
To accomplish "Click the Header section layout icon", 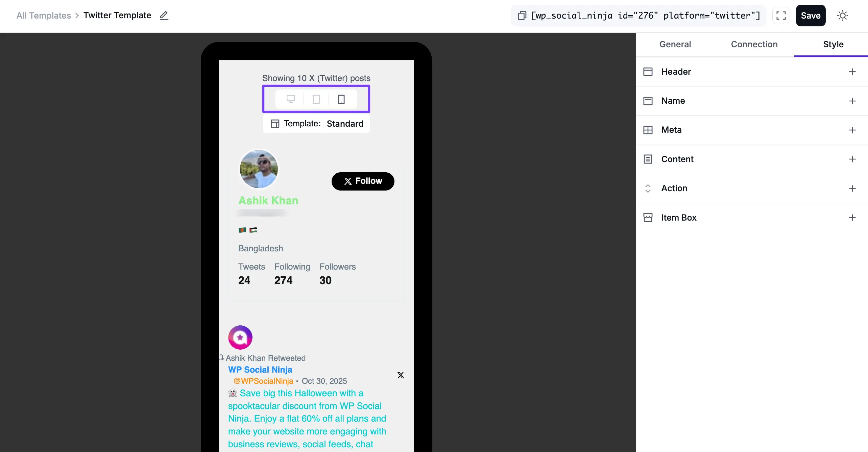I will tap(648, 72).
